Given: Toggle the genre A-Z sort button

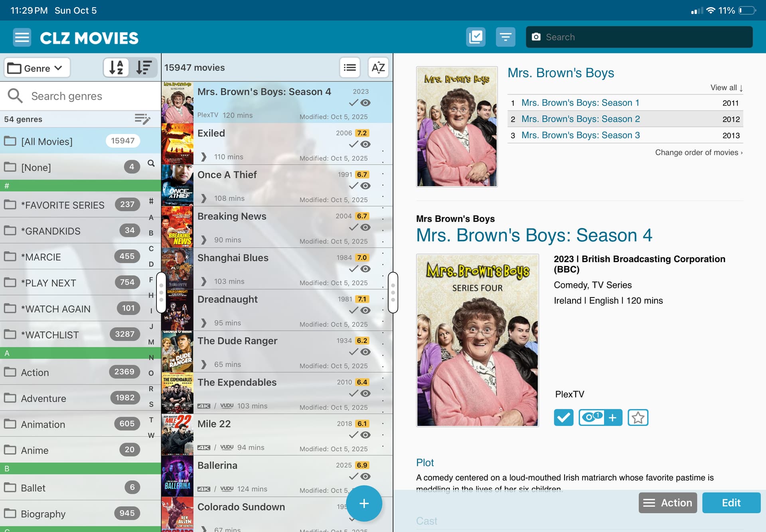Looking at the screenshot, I should 116,67.
